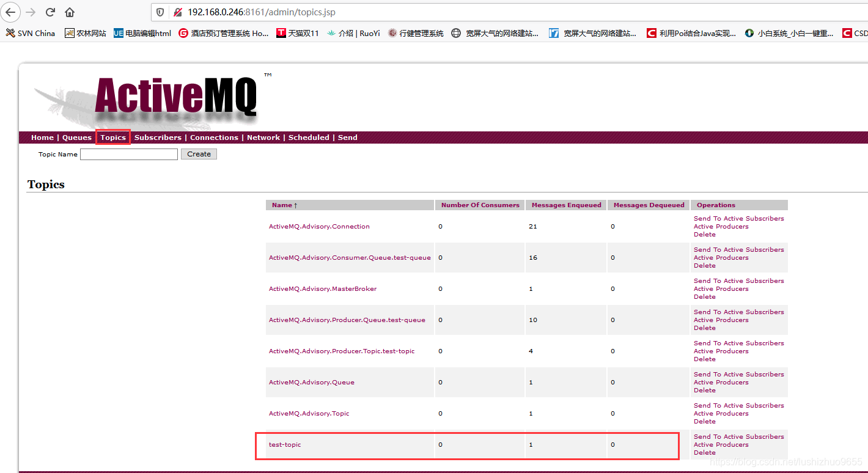Open ActiveMQ.Advisory.Topic topic link
The height and width of the screenshot is (473, 868).
pyautogui.click(x=309, y=414)
